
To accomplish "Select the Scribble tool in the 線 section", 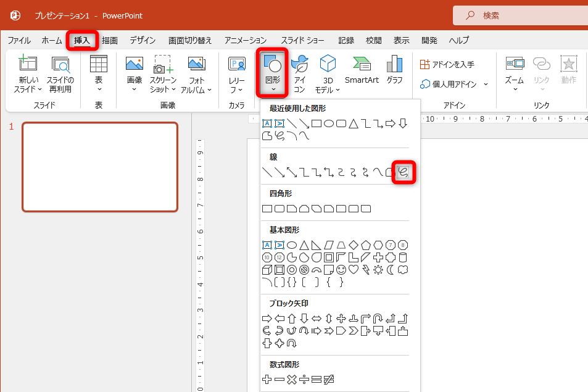I will (404, 171).
